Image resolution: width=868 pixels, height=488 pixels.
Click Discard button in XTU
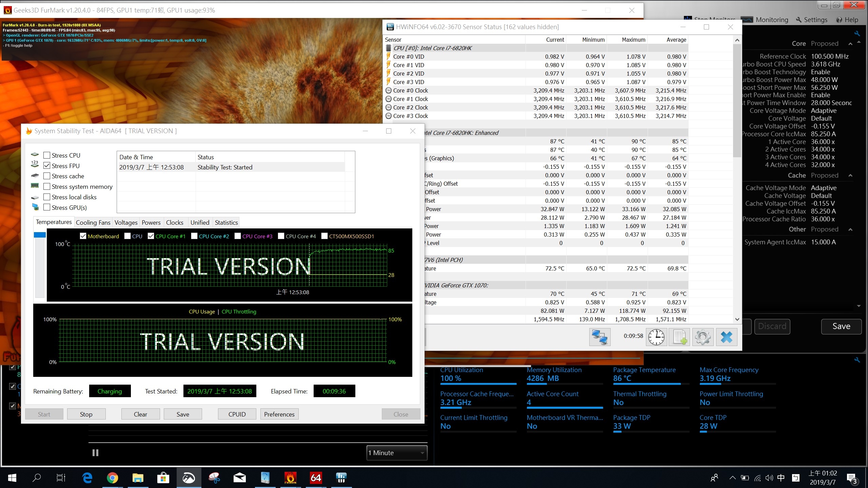(x=772, y=326)
